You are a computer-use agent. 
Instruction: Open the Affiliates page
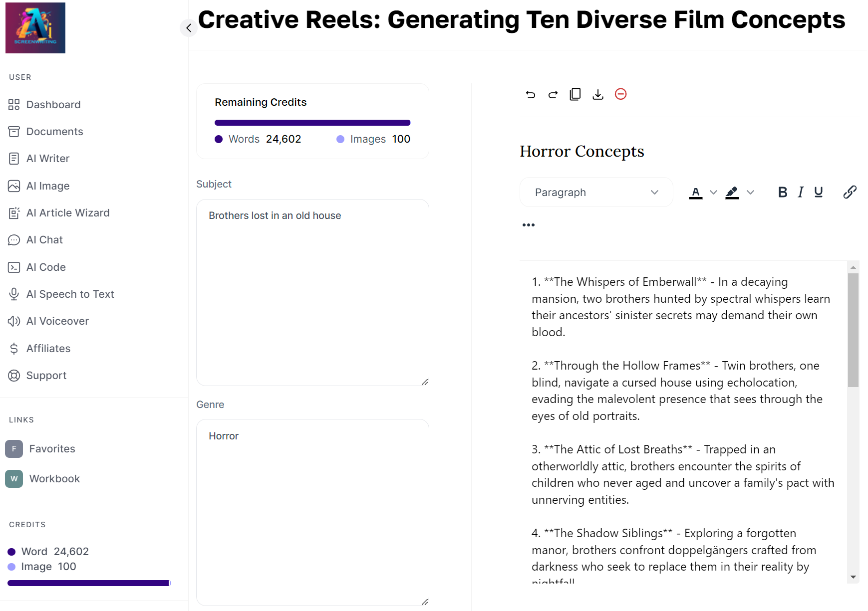[48, 348]
